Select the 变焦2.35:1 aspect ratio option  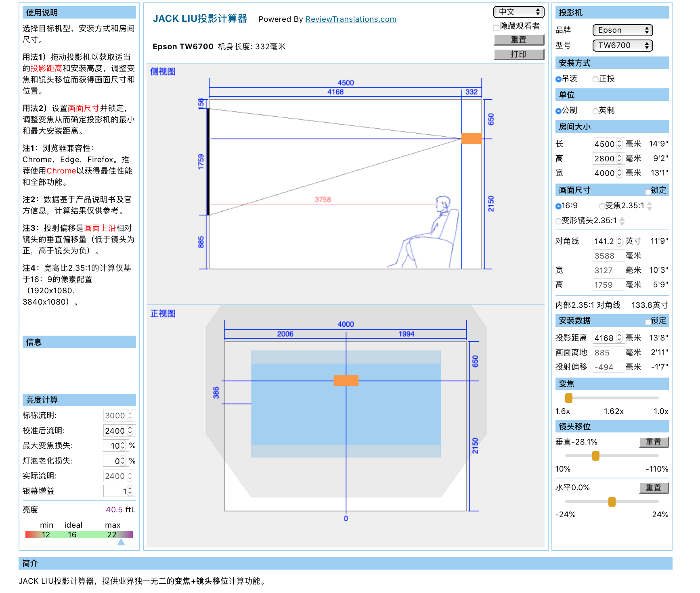click(602, 206)
